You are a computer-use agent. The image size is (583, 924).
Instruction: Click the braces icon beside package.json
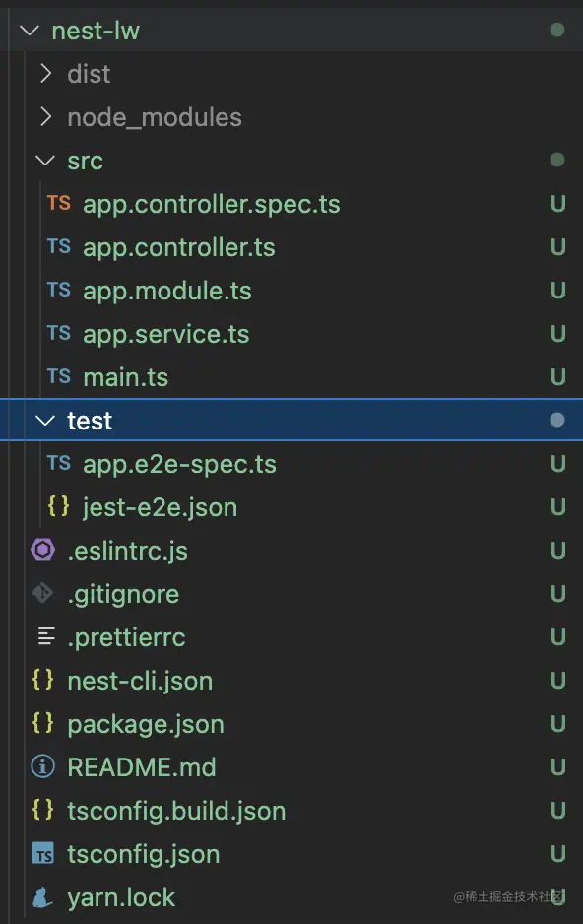tap(43, 723)
